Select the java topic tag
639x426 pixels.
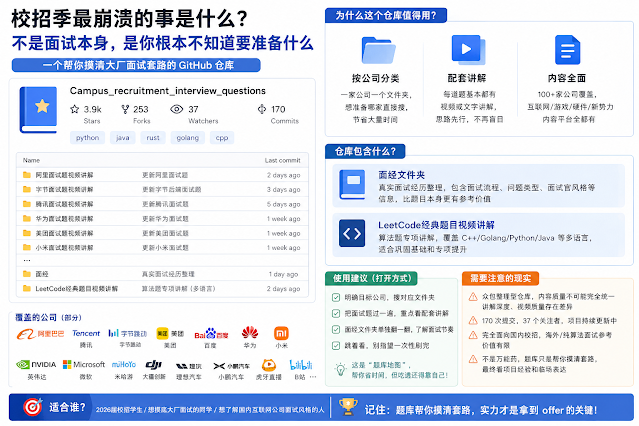pos(122,138)
